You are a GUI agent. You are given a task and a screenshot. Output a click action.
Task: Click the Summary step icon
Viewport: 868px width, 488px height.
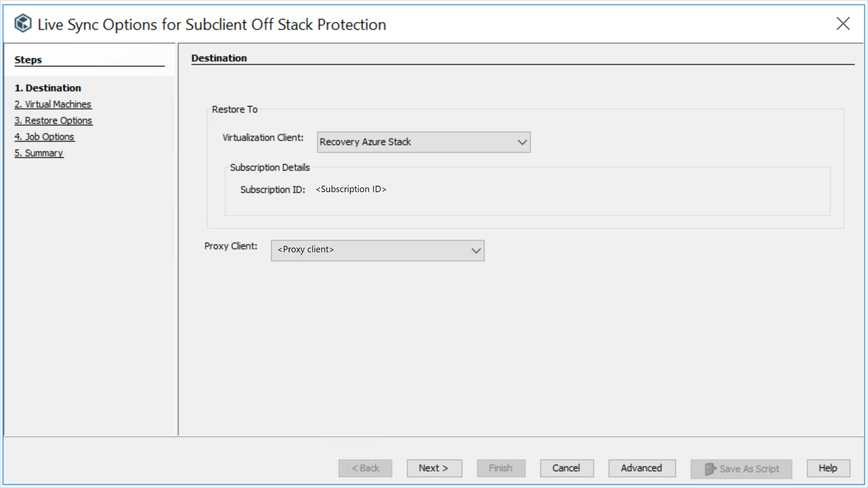(39, 152)
